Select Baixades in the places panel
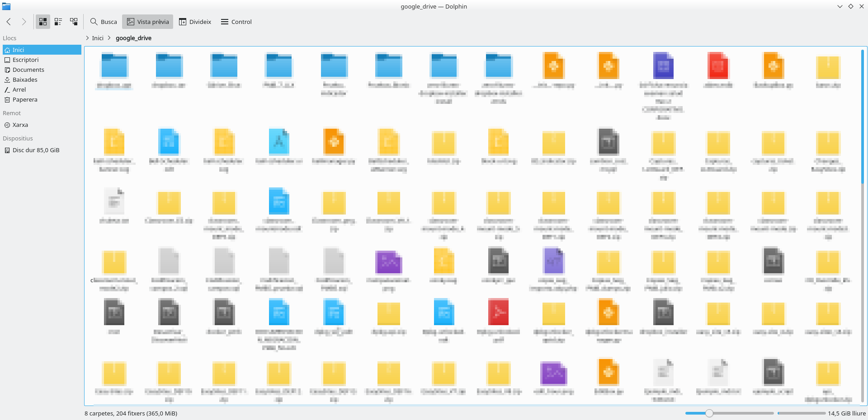Screen dimensions: 868x420 click(x=25, y=80)
